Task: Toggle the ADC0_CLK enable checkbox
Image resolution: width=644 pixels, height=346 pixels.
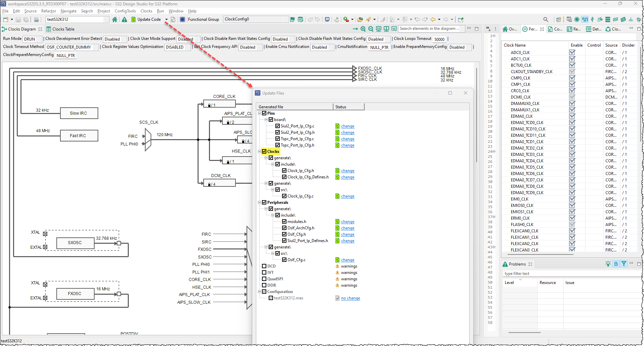Action: [572, 53]
